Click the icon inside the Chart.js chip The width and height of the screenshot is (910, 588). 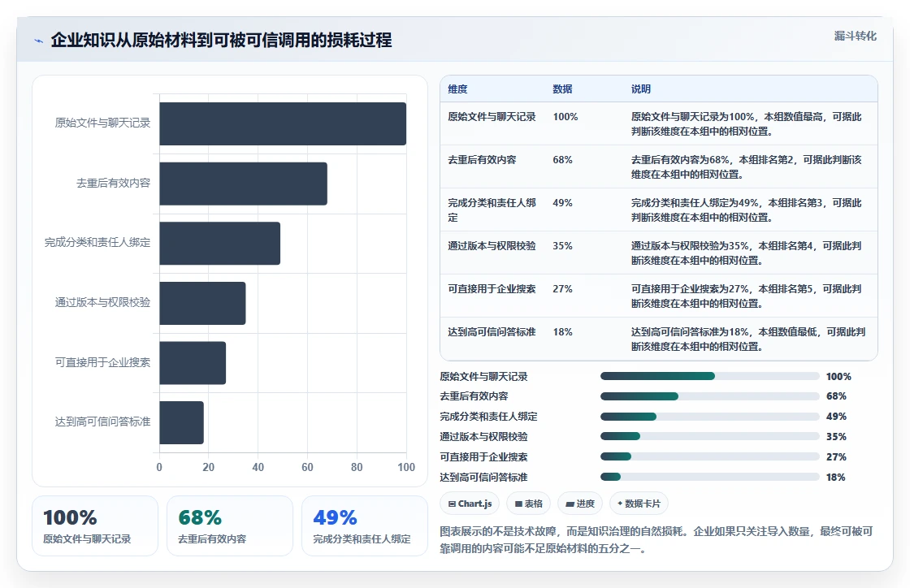(452, 504)
